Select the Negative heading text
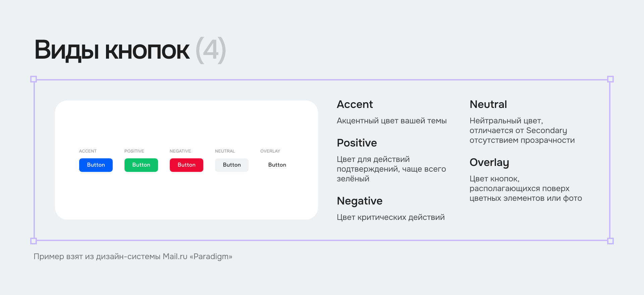 (360, 201)
